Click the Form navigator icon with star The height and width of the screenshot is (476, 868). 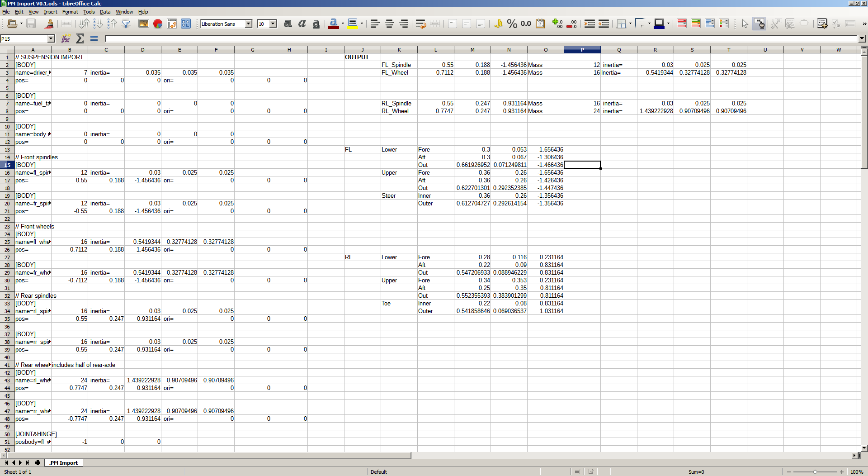pos(822,24)
